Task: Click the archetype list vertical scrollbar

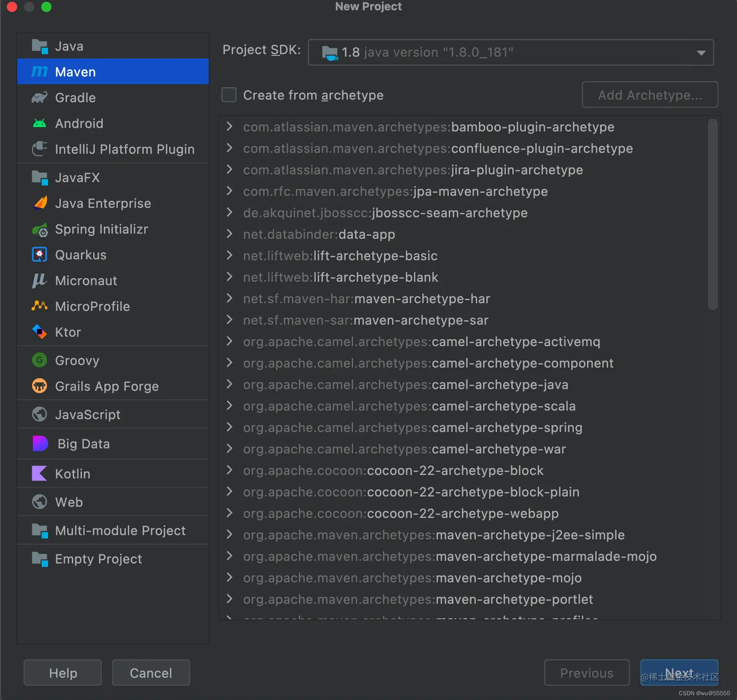Action: (713, 214)
